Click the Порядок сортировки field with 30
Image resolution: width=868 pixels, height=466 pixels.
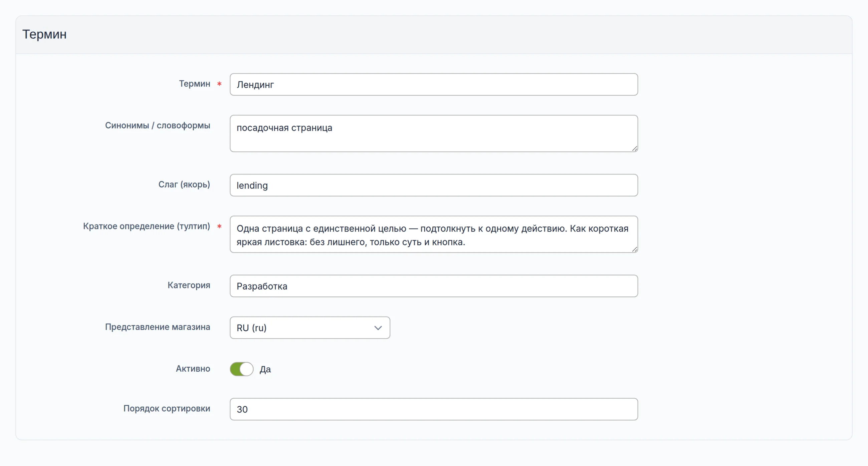[434, 409]
